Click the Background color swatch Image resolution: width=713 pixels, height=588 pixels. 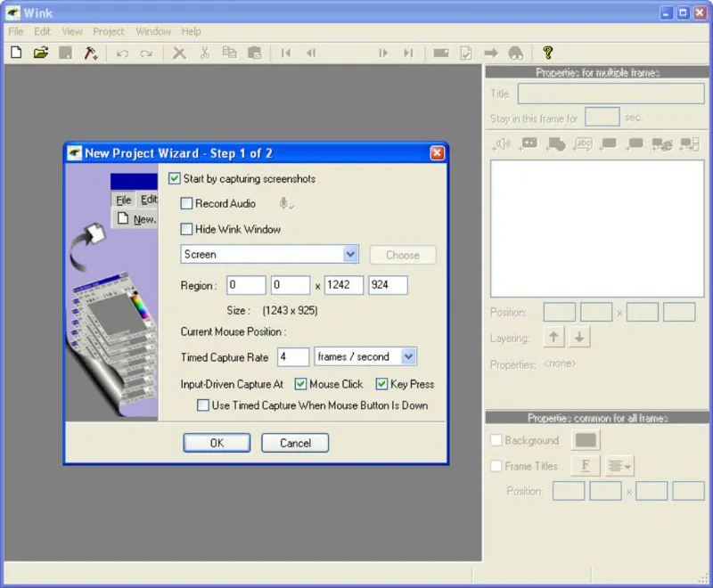[x=586, y=440]
